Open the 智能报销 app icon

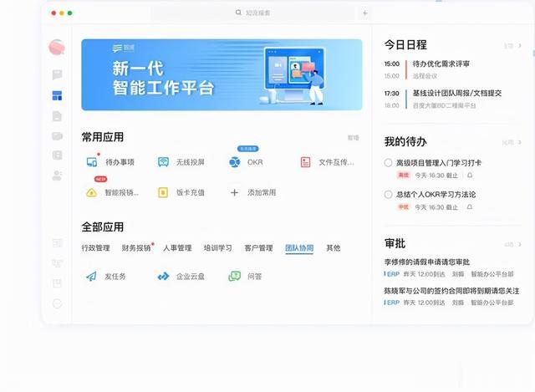(x=91, y=193)
